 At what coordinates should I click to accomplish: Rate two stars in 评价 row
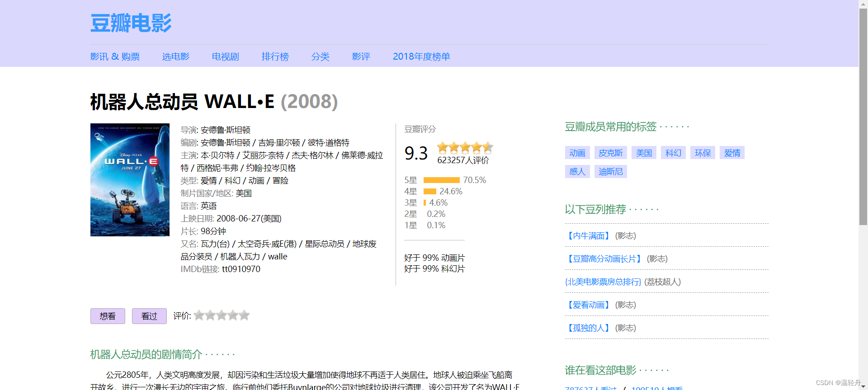point(211,315)
